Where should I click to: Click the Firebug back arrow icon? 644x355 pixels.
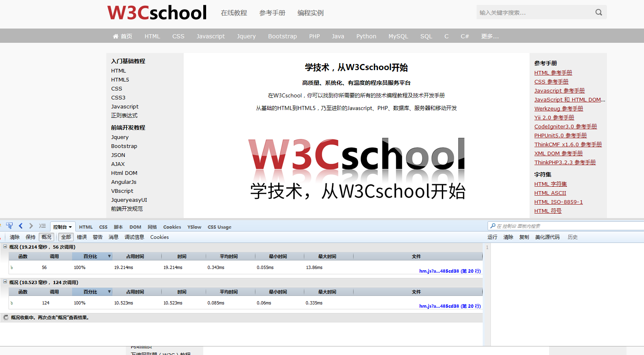(x=20, y=226)
